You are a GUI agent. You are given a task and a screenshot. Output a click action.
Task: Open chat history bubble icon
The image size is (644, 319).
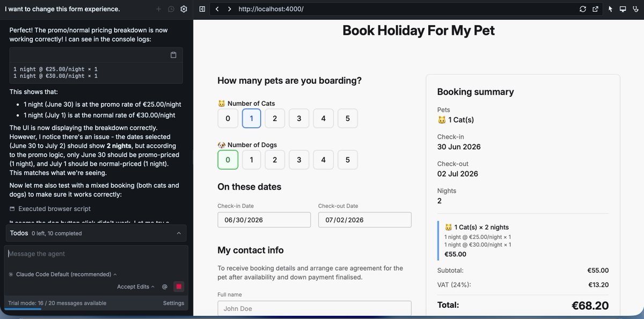[171, 9]
